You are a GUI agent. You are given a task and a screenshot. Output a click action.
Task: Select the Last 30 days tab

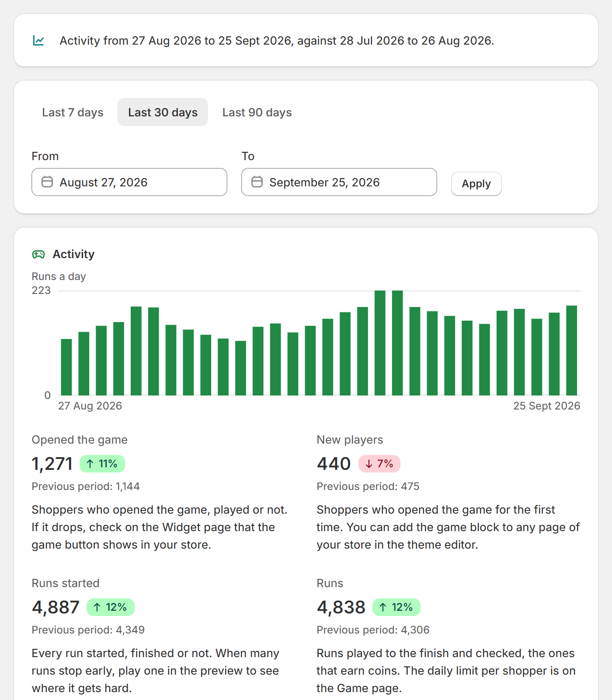click(x=163, y=112)
